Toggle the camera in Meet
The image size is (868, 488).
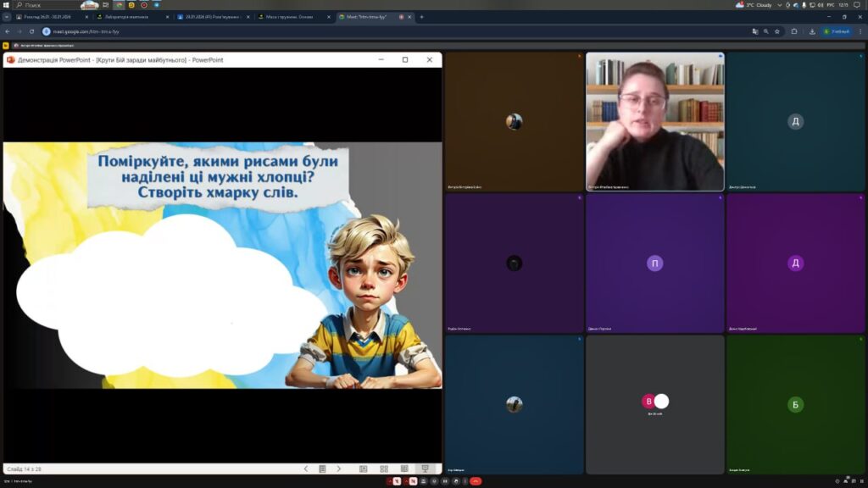(x=415, y=481)
